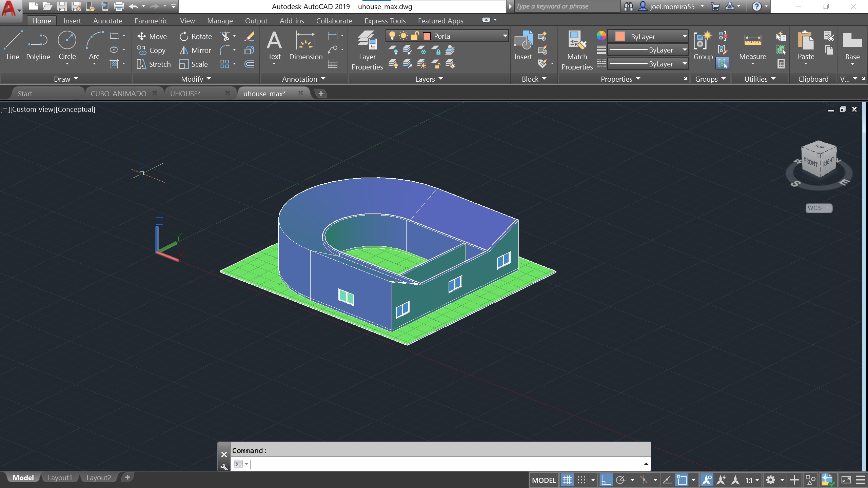Click the Hatch tool icon
This screenshot has height=488, width=868.
[x=114, y=64]
